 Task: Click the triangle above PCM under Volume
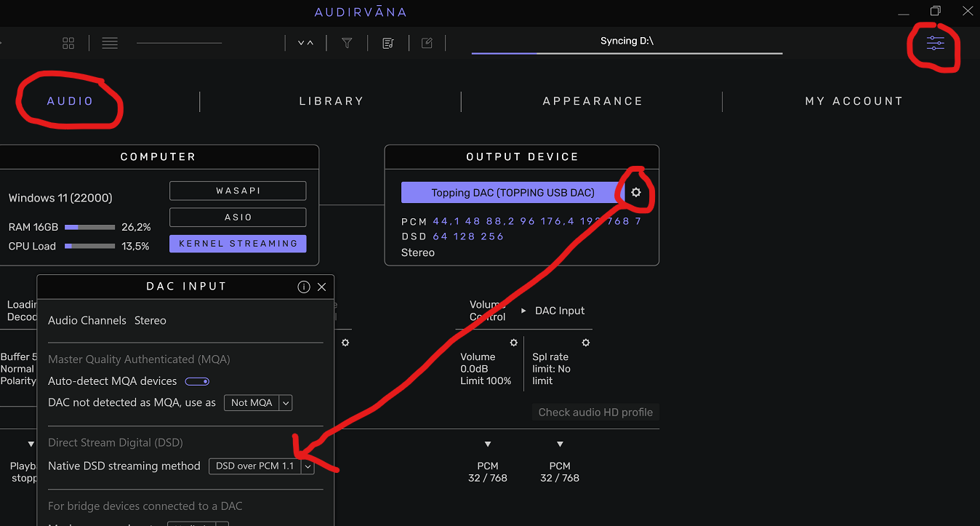tap(488, 445)
